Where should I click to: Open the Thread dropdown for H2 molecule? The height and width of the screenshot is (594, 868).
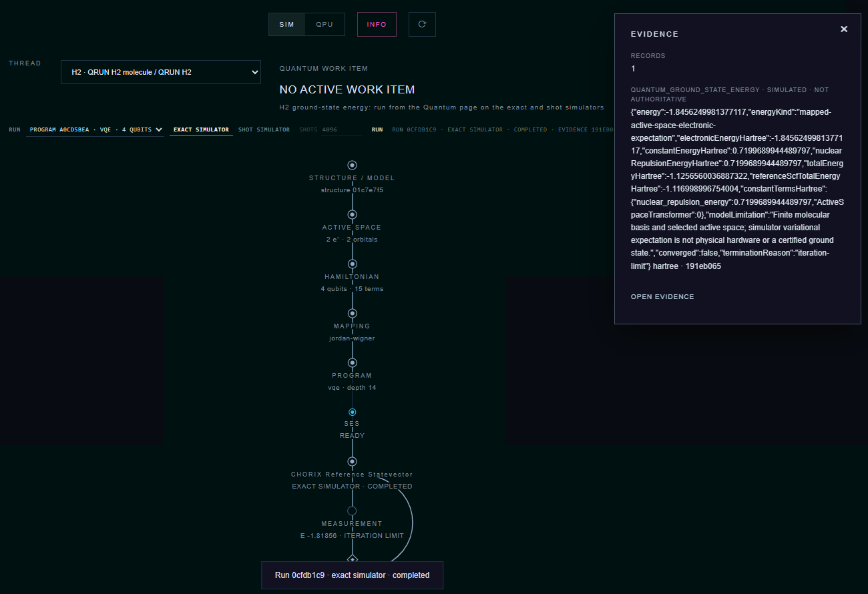(x=161, y=72)
